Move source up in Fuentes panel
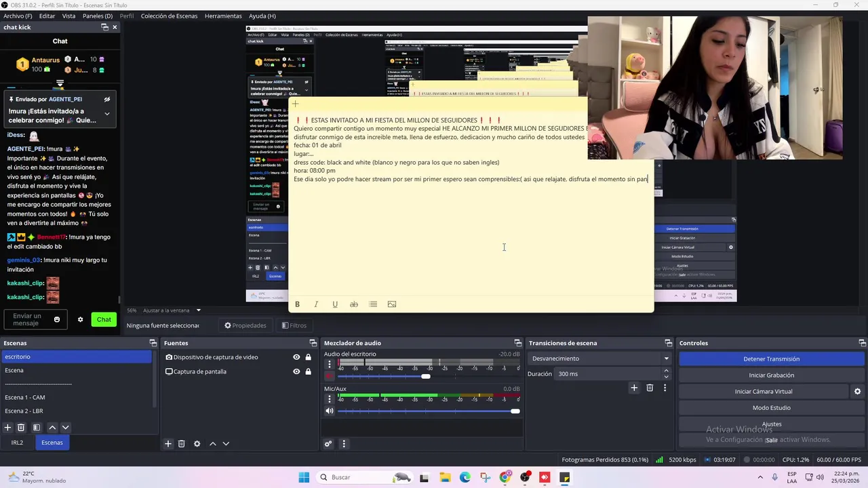Viewport: 868px width, 488px height. tap(213, 444)
